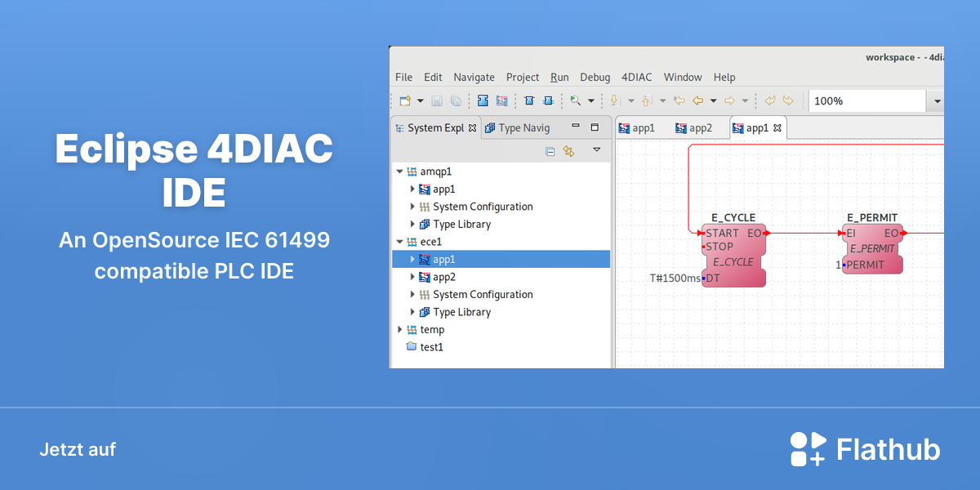Close the active app1 editor tab

tap(777, 127)
